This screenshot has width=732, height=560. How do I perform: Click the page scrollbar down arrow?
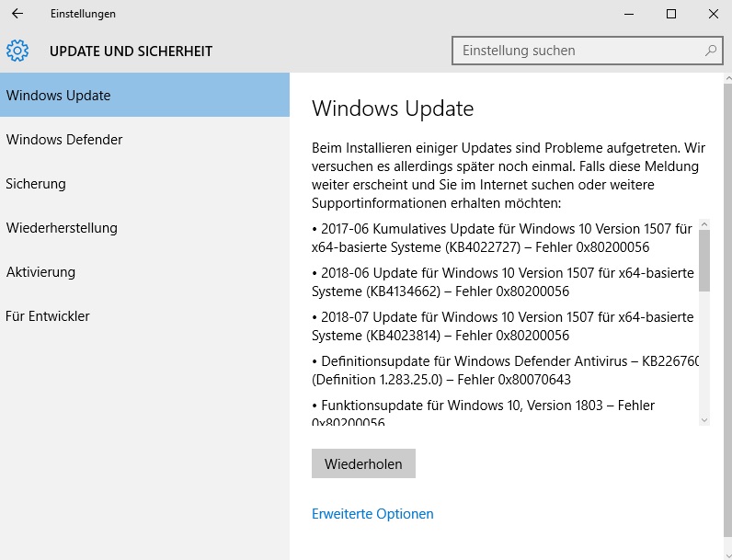pyautogui.click(x=727, y=554)
